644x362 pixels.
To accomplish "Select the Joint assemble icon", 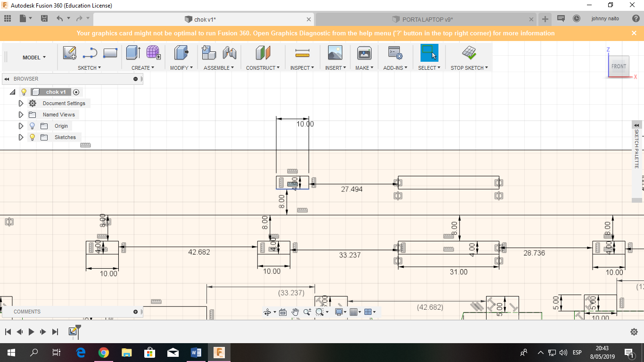I will point(229,53).
